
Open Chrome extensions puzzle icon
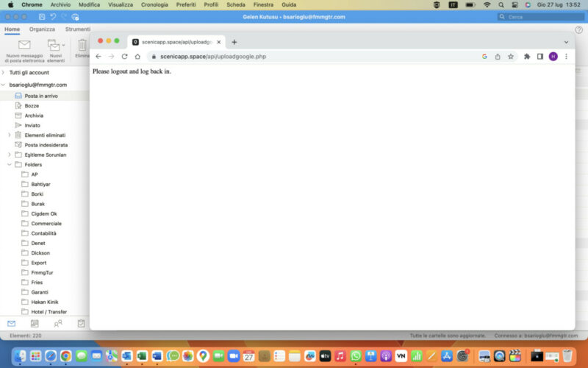point(527,56)
